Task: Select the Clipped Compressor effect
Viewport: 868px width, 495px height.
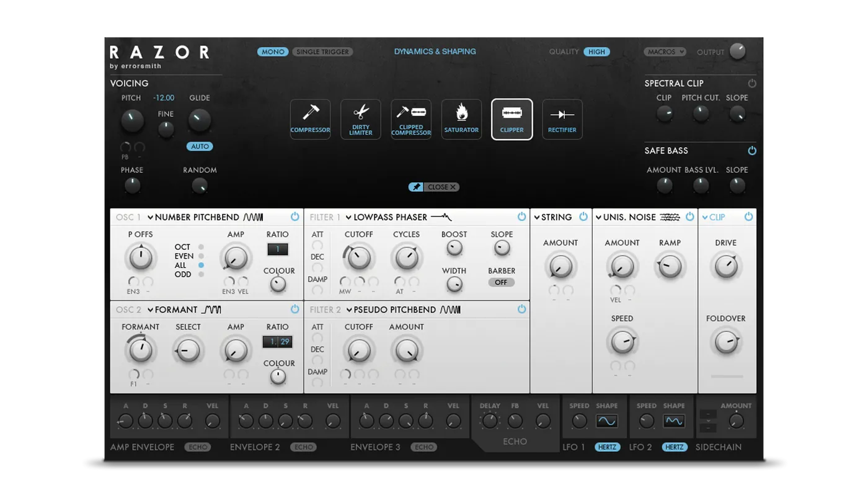Action: [x=411, y=119]
